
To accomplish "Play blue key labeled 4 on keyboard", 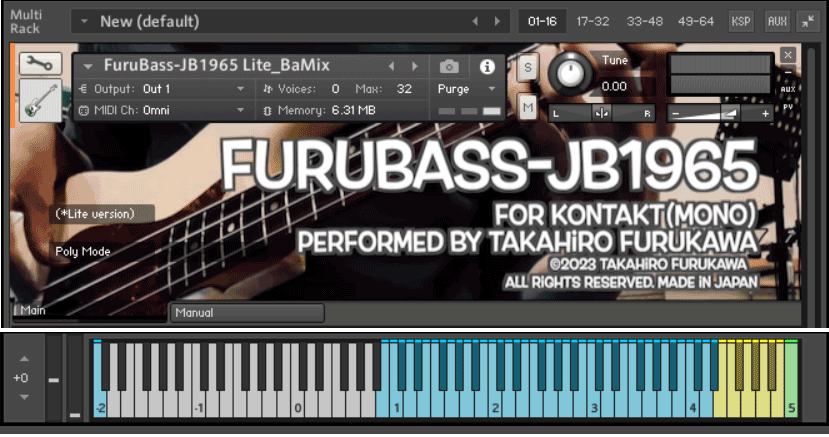I will click(693, 407).
